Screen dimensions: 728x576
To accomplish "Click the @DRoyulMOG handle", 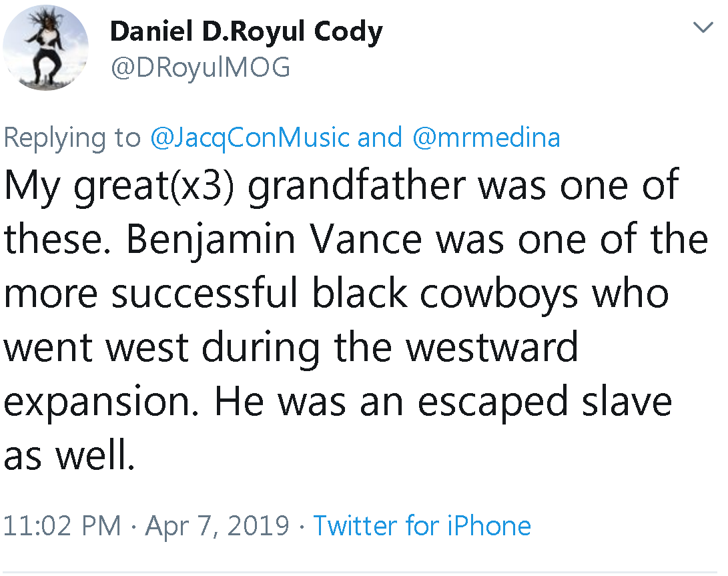I will pyautogui.click(x=200, y=67).
